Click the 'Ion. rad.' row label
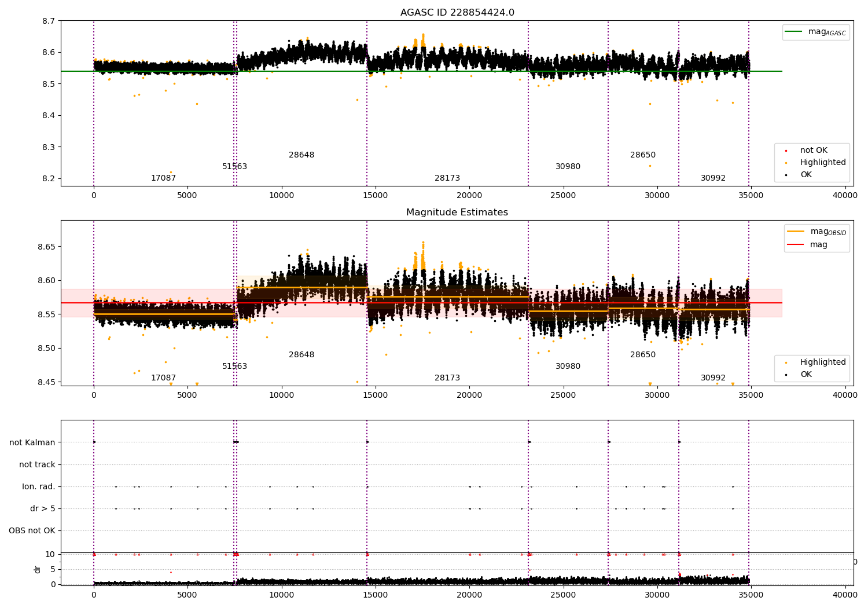 [x=39, y=487]
